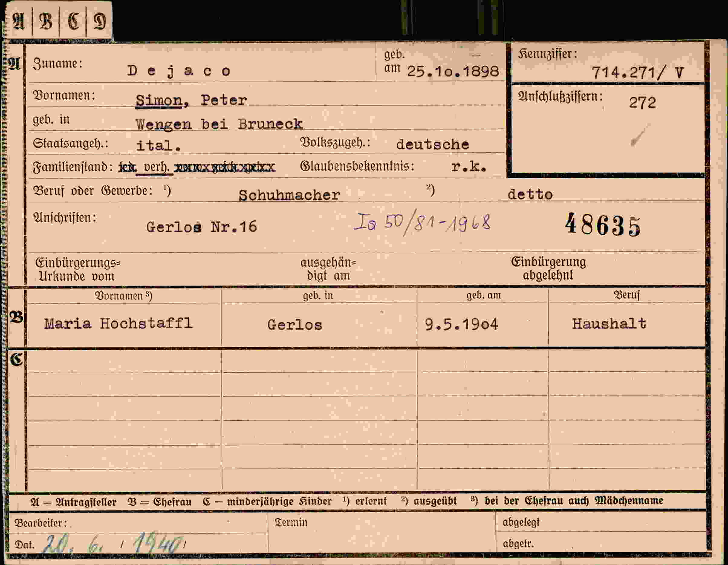Click index tab letter A at top
The height and width of the screenshot is (565, 728).
point(18,22)
